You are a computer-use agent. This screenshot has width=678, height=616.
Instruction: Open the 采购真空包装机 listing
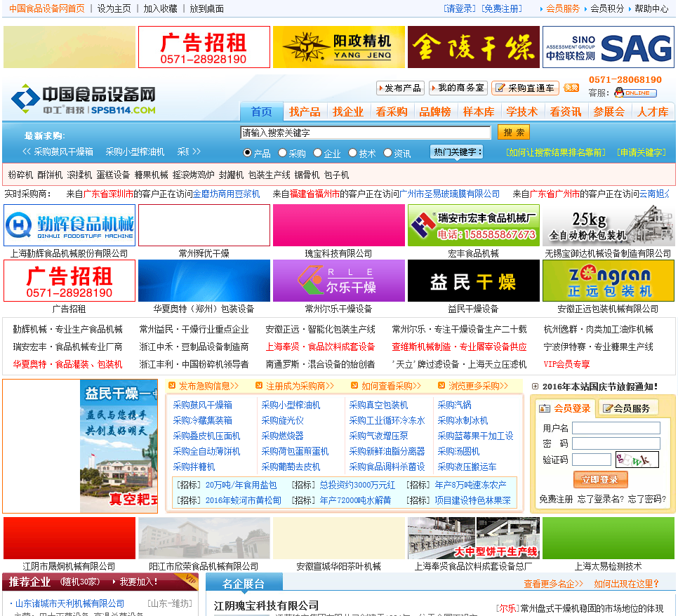pos(378,405)
